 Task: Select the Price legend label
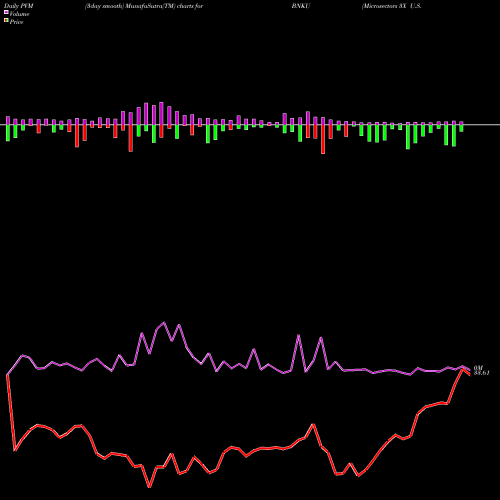[17, 22]
